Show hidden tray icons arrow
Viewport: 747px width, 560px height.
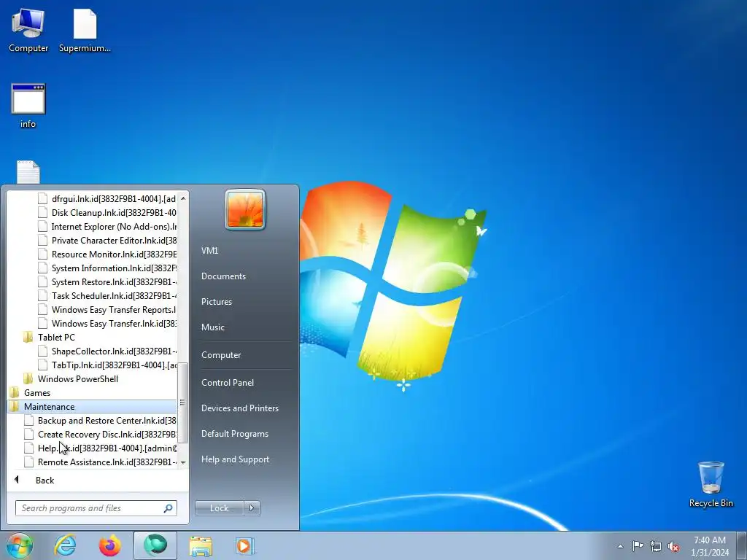click(620, 546)
